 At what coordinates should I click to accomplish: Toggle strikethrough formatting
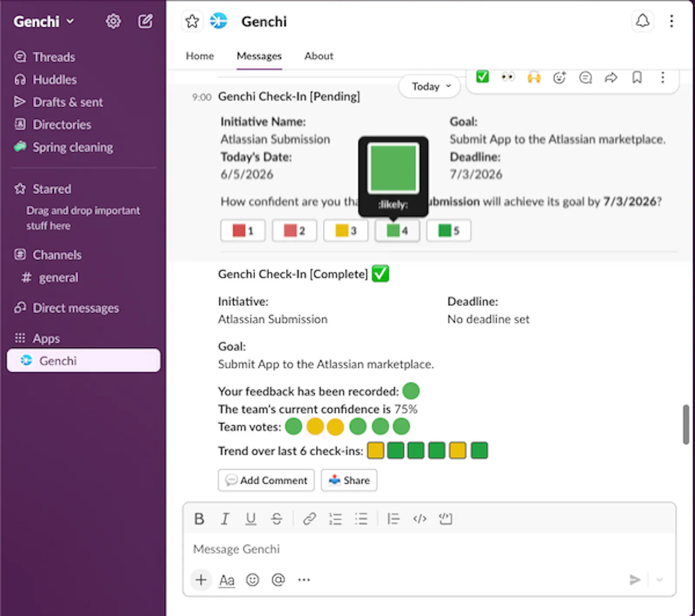click(x=276, y=518)
